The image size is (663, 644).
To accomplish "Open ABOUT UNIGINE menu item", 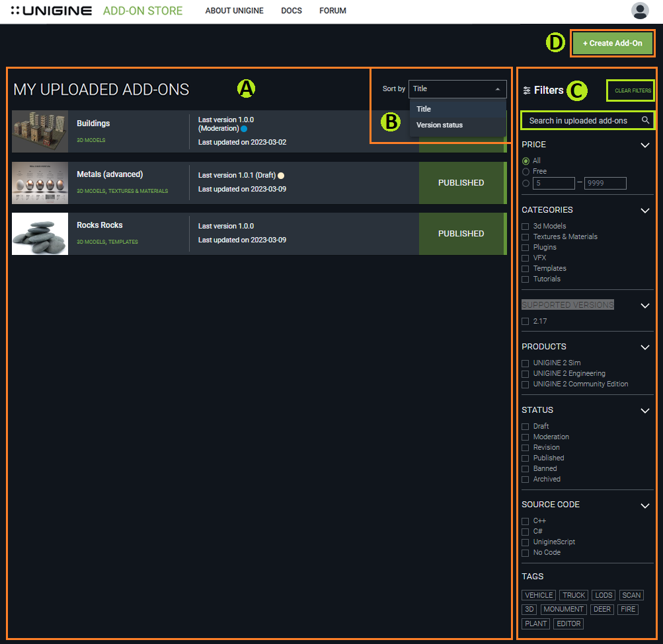I will coord(234,11).
